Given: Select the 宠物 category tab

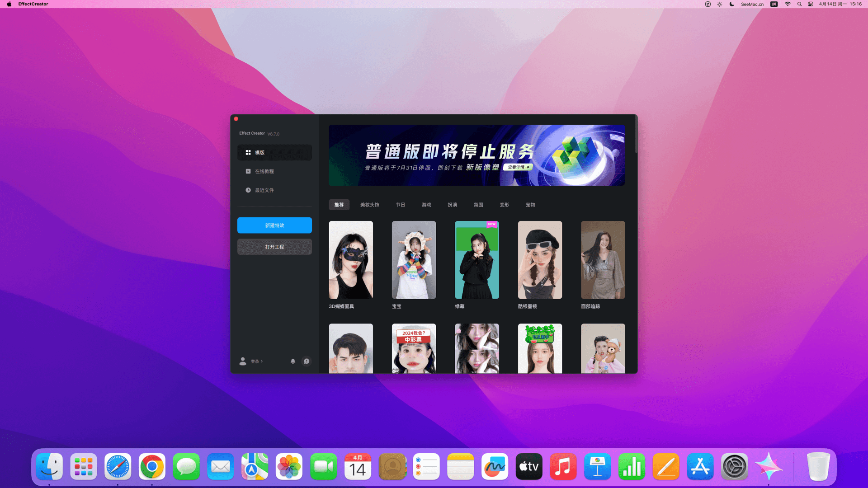Looking at the screenshot, I should [530, 205].
